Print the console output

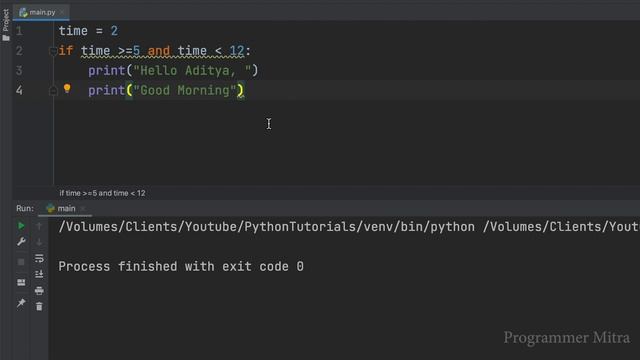tap(39, 291)
